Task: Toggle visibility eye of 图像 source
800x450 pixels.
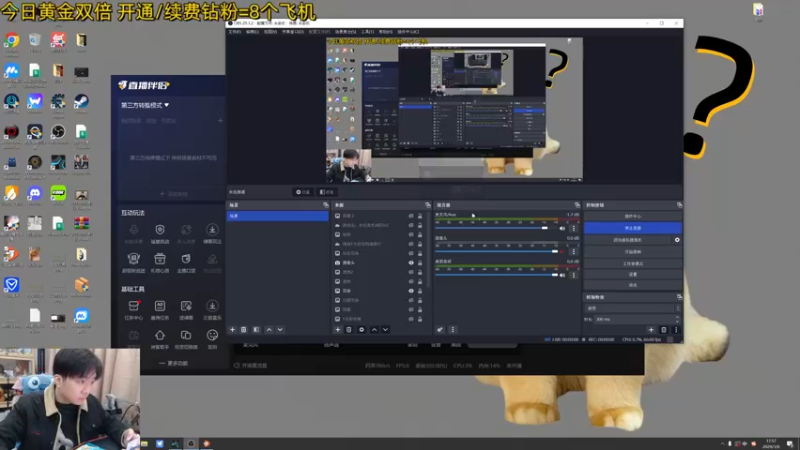Action: click(411, 291)
